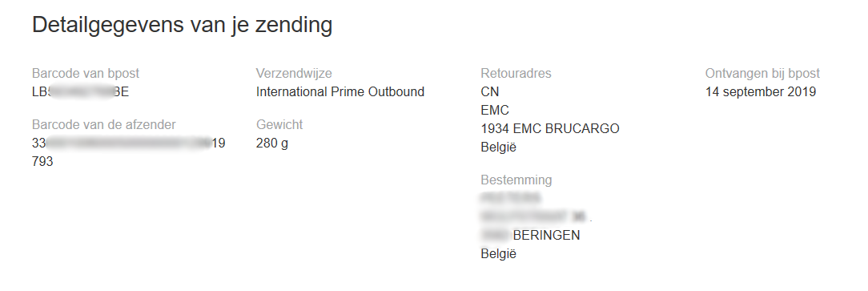Screen dimensions: 868x291
Task: Click the International Prime Outbound text
Action: (340, 92)
